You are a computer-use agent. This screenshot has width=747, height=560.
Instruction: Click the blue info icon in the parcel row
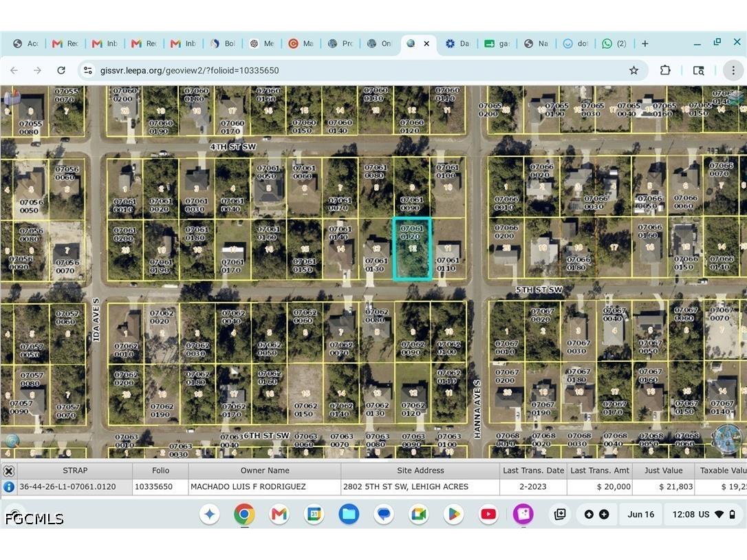[x=8, y=486]
